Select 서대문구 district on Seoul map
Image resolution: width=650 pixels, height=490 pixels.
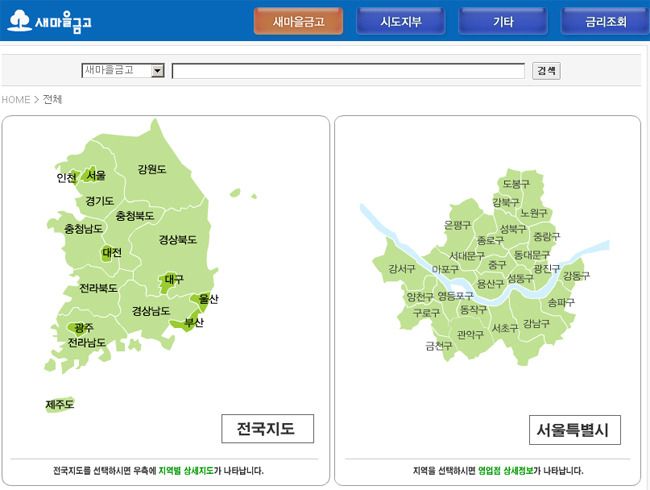467,256
